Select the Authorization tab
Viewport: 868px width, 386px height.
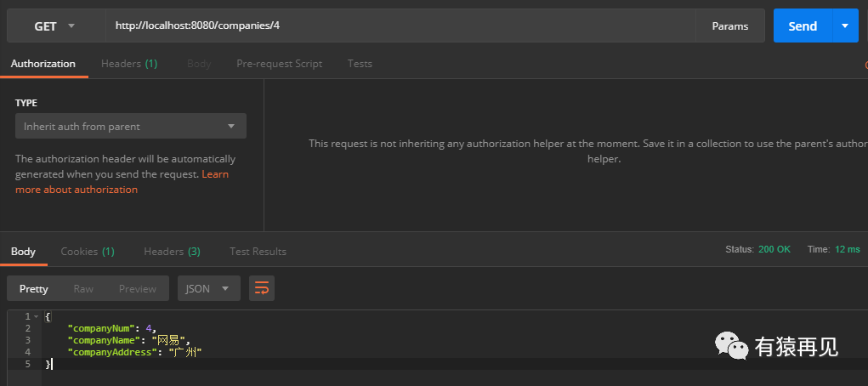tap(43, 64)
